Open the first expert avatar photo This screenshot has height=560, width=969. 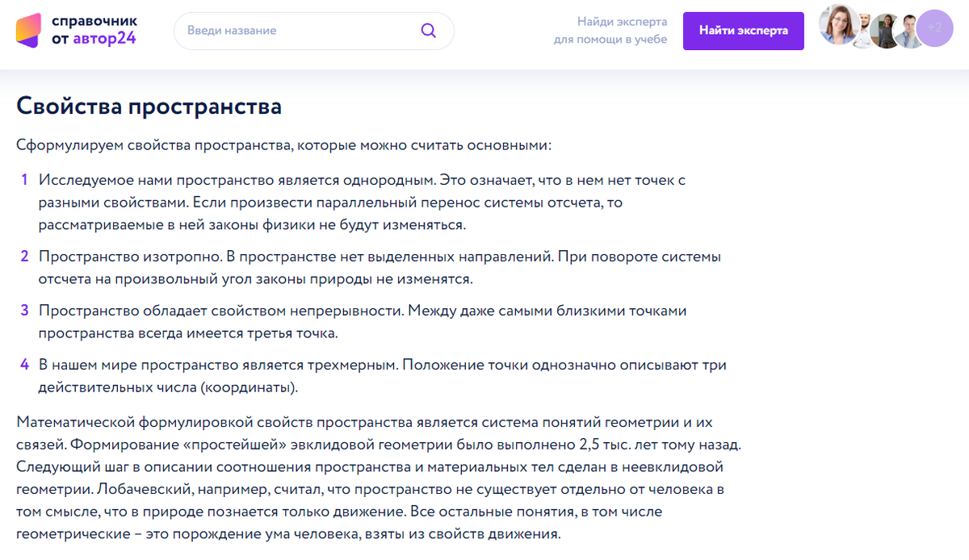(839, 26)
